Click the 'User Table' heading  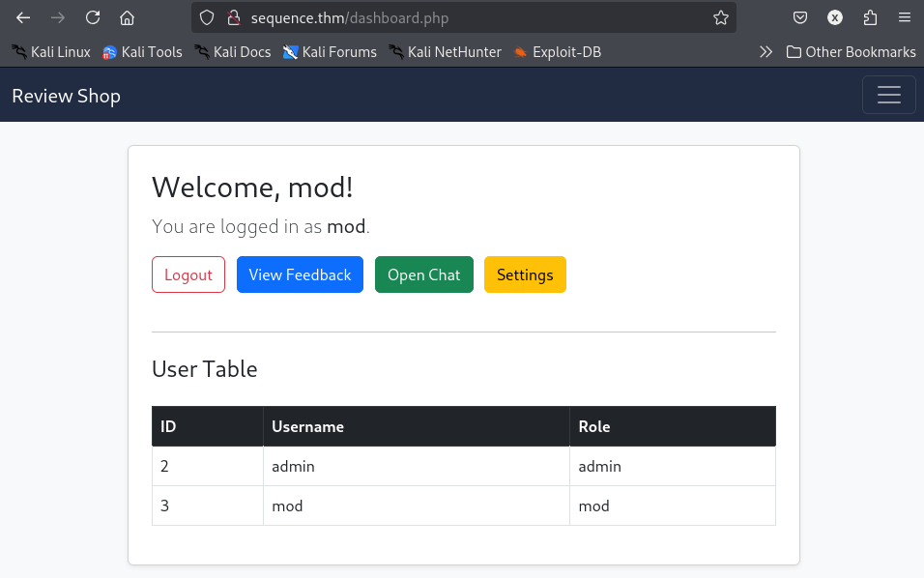pos(205,369)
